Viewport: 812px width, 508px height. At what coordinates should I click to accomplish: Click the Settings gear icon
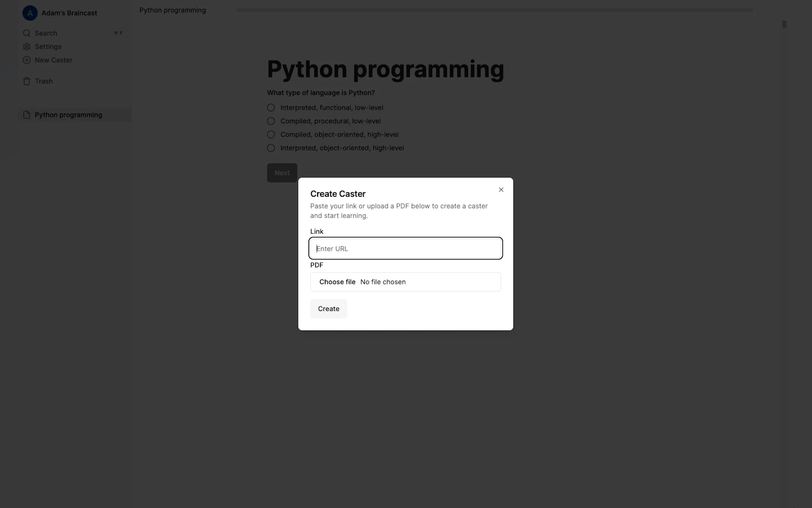point(27,47)
